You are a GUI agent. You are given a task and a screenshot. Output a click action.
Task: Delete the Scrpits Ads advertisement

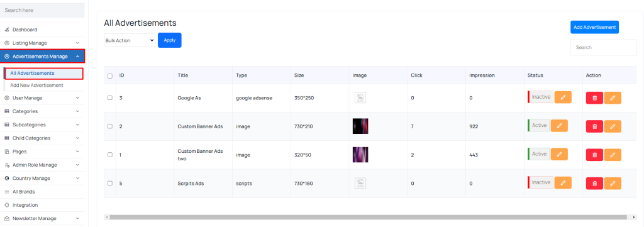pyautogui.click(x=594, y=184)
